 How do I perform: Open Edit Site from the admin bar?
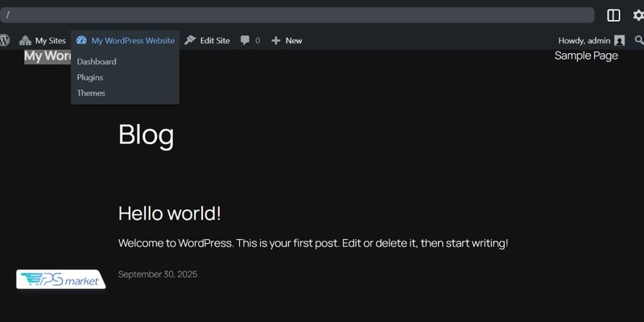pyautogui.click(x=207, y=40)
